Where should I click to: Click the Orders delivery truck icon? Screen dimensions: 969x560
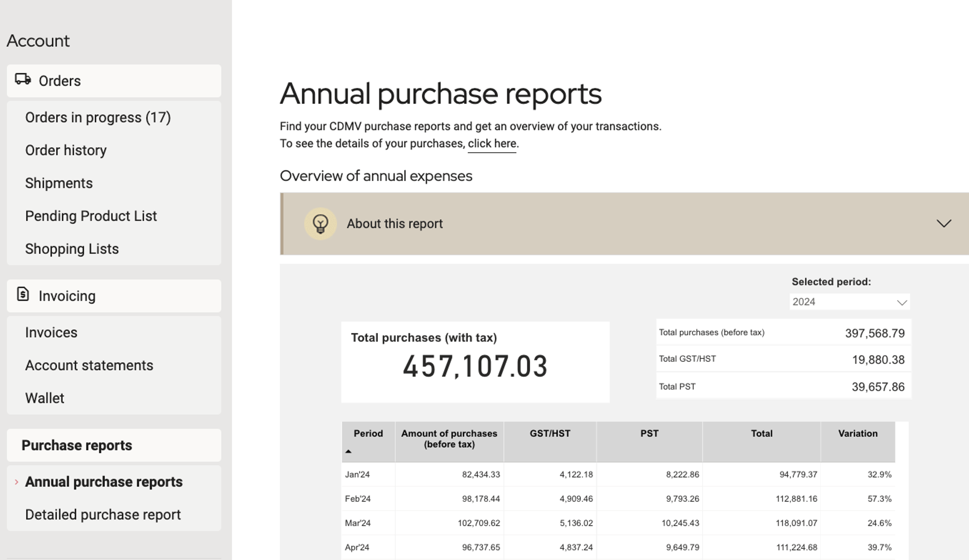[23, 80]
